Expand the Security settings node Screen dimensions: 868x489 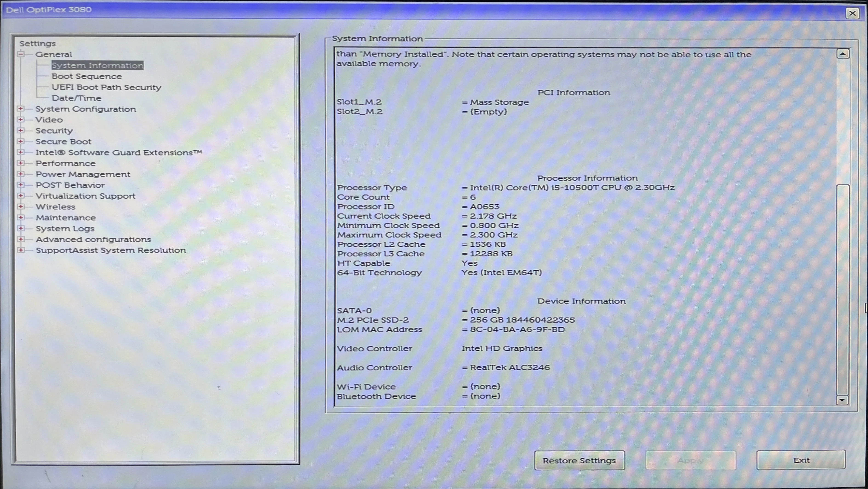(21, 130)
